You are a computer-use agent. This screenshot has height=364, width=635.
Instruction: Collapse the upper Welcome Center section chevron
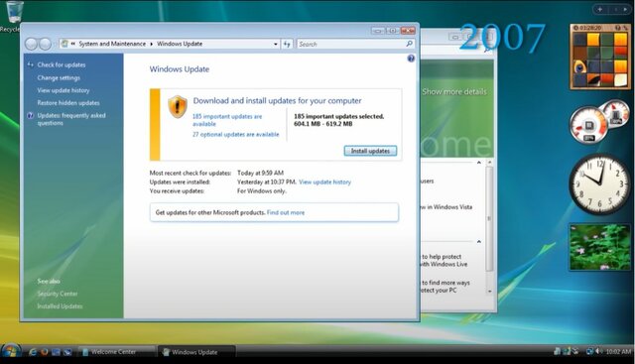pos(479,163)
